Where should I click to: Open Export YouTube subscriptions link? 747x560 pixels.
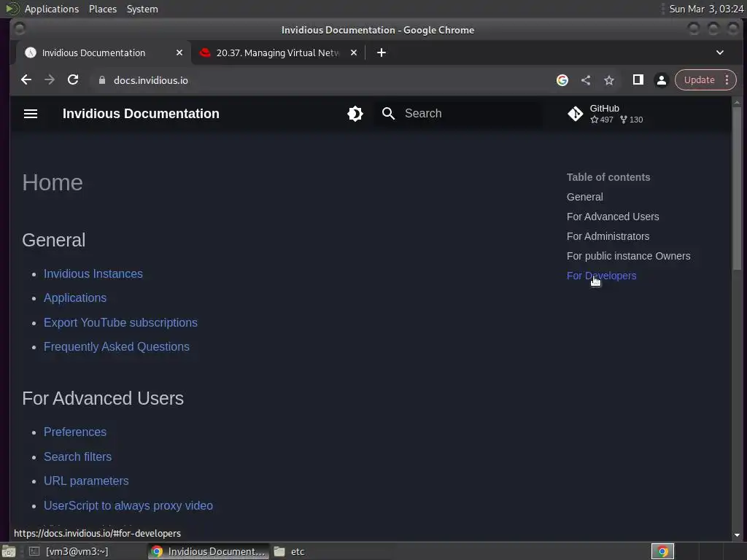coord(120,322)
